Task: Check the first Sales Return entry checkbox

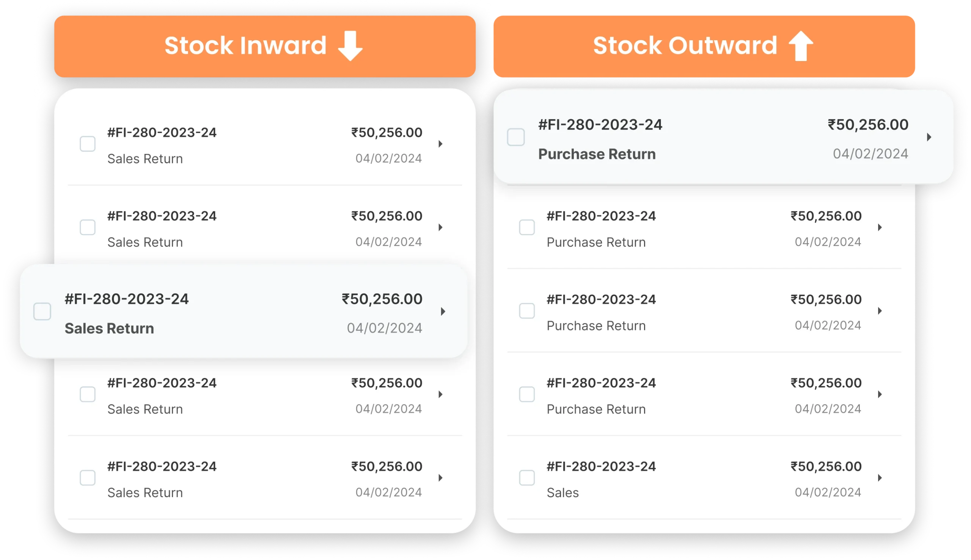Action: [87, 144]
